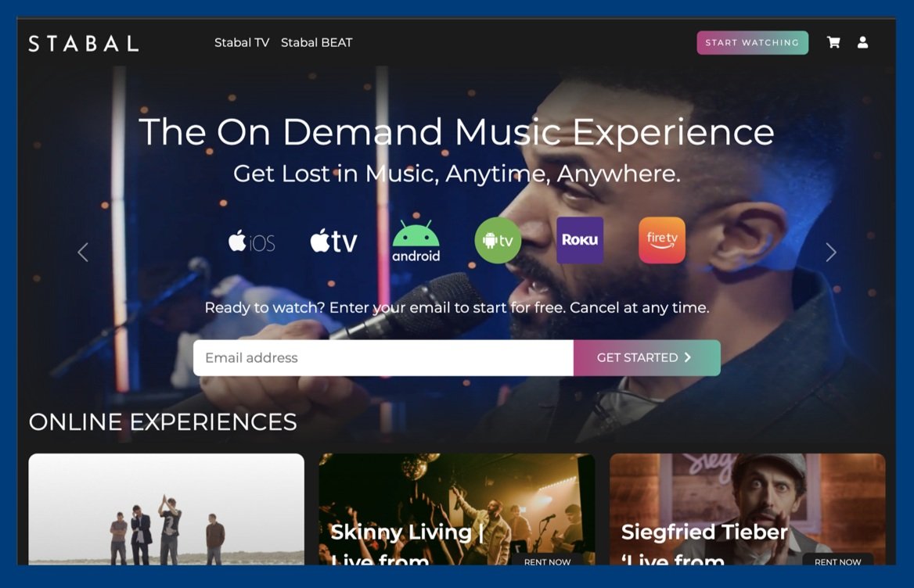Go to the STABAL home logo
The width and height of the screenshot is (914, 588).
coord(84,43)
